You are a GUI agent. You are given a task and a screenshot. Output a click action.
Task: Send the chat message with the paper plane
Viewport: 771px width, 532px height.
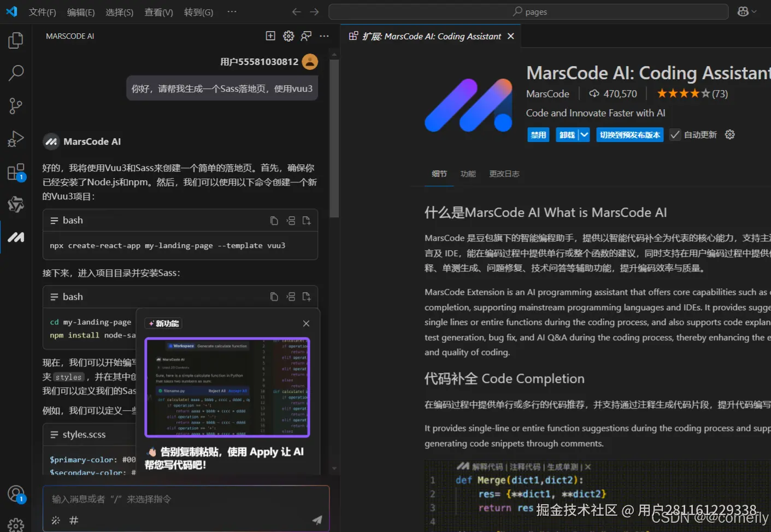(x=317, y=521)
